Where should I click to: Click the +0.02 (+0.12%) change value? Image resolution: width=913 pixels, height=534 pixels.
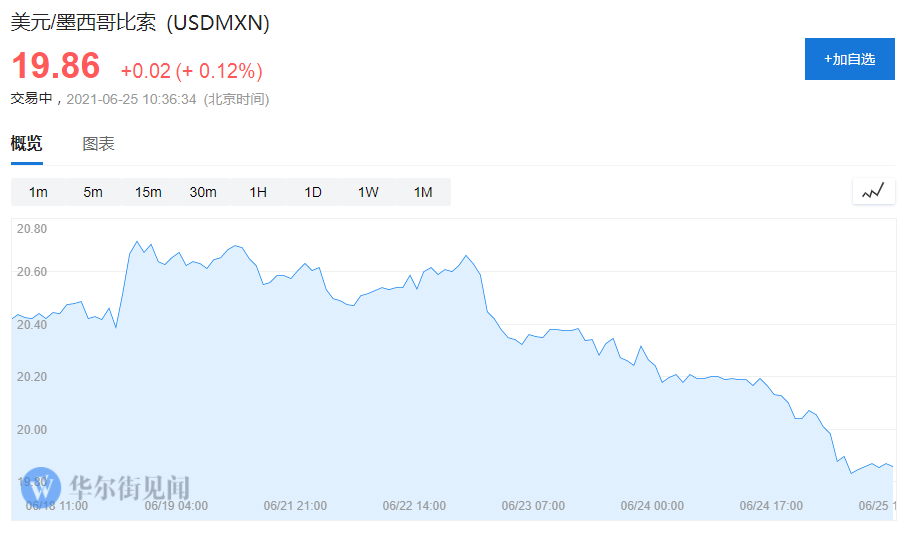click(191, 71)
